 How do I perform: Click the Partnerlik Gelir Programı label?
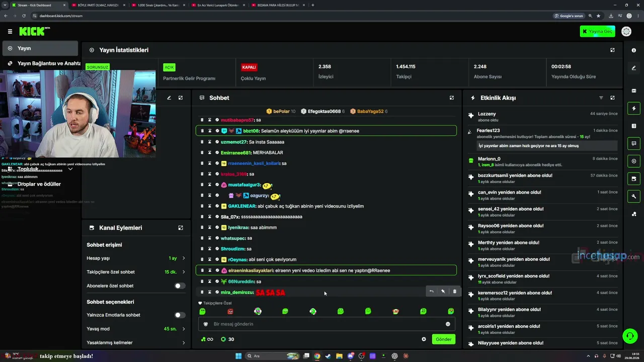pyautogui.click(x=189, y=78)
